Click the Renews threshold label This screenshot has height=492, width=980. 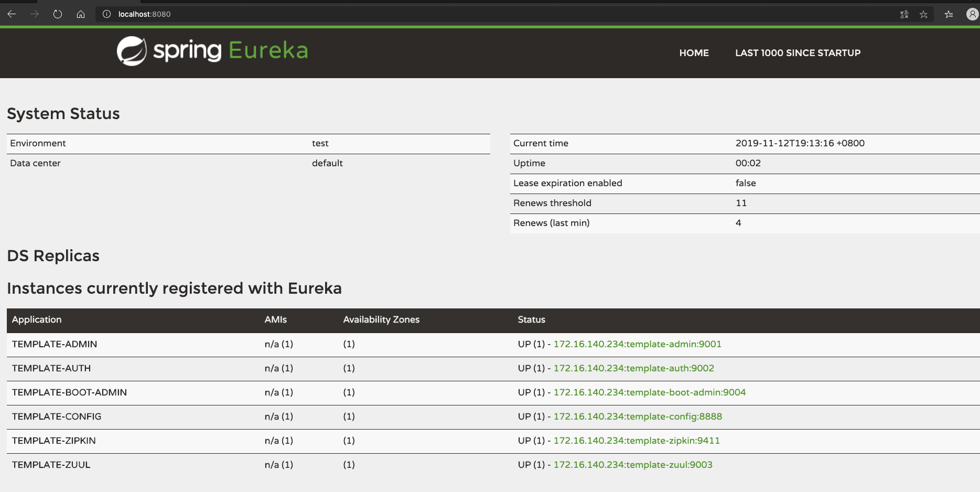pos(552,204)
